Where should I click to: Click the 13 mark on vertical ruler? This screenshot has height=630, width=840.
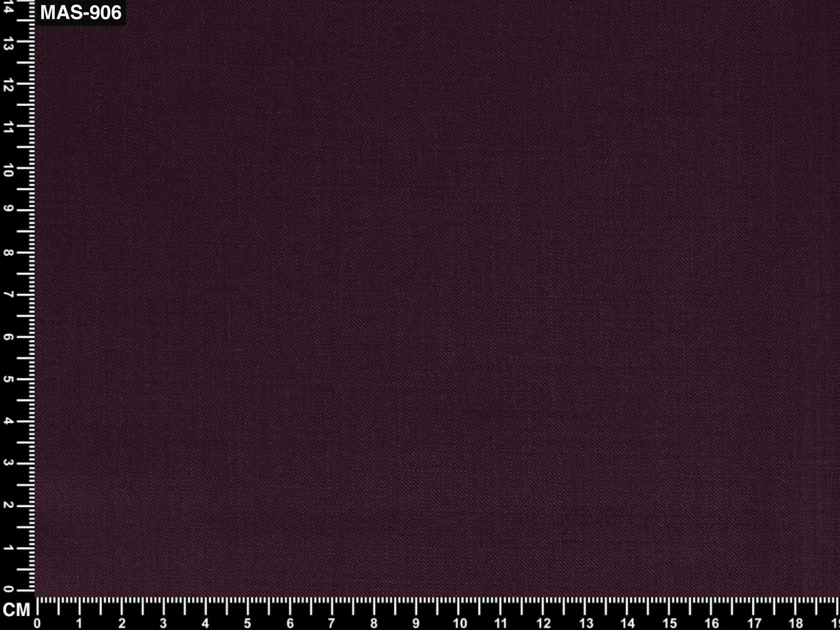pos(8,44)
